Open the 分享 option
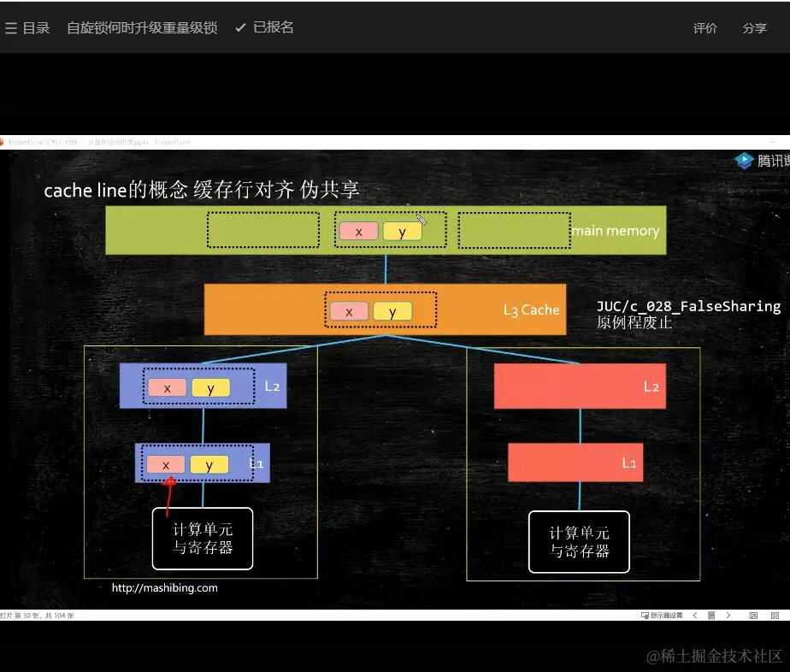Image resolution: width=790 pixels, height=672 pixels. (x=754, y=28)
